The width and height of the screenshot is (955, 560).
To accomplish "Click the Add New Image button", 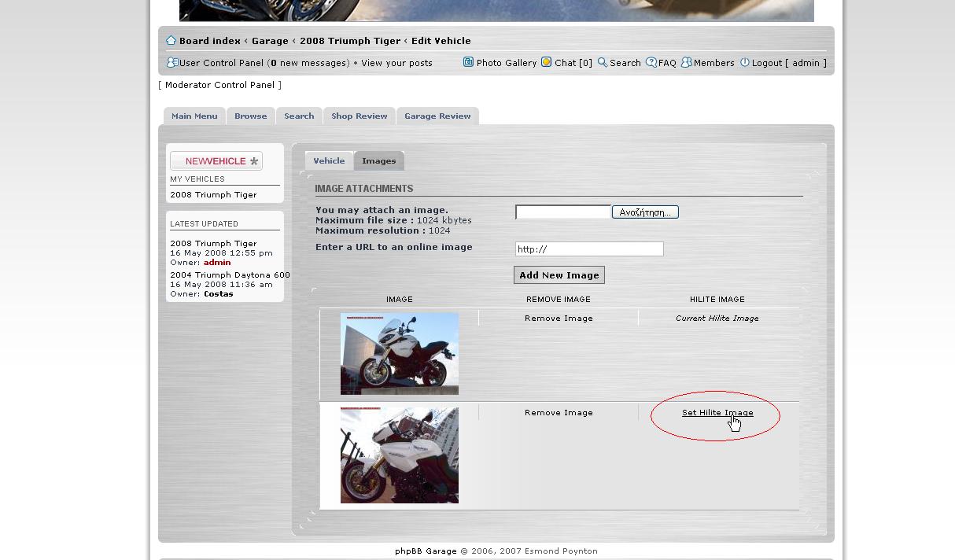I will click(x=559, y=275).
